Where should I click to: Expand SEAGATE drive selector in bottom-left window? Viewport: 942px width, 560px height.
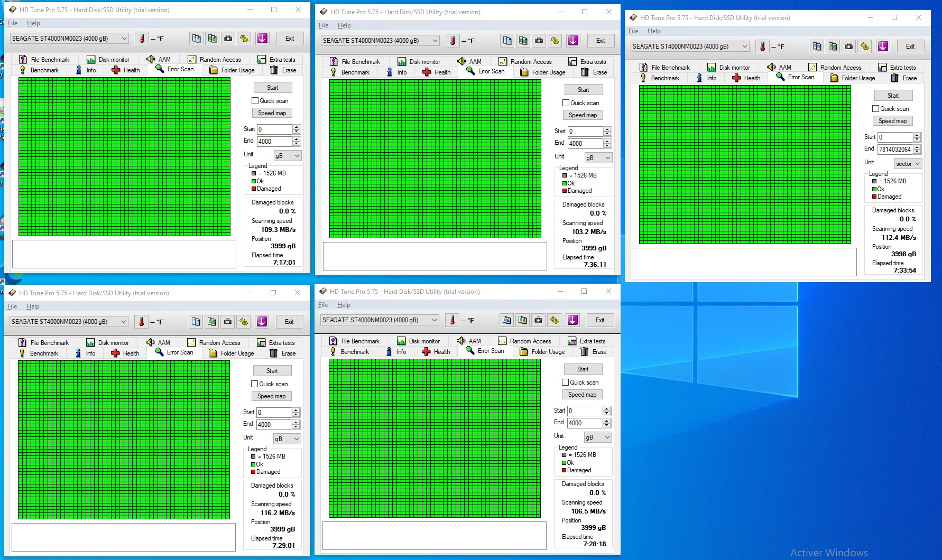[x=124, y=322]
